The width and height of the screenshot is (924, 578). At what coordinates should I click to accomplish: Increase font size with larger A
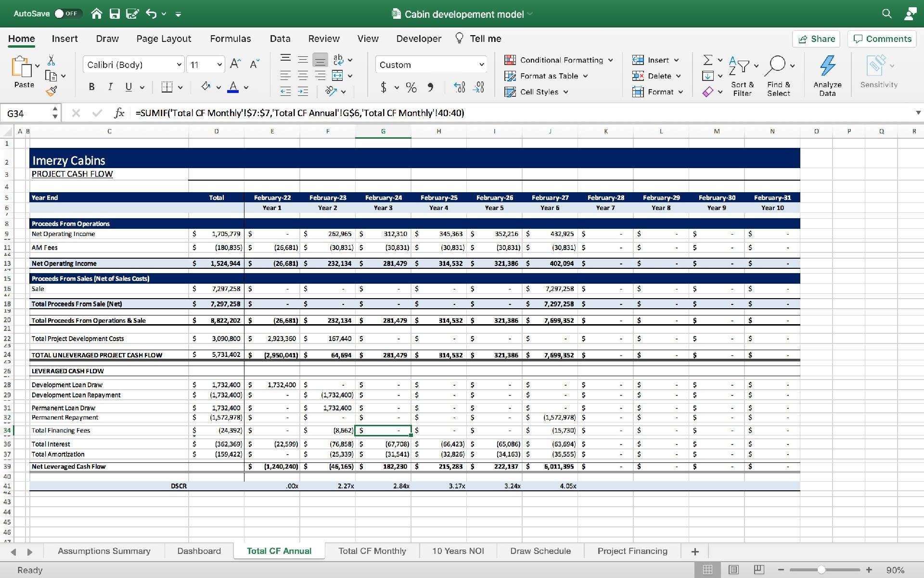click(235, 64)
